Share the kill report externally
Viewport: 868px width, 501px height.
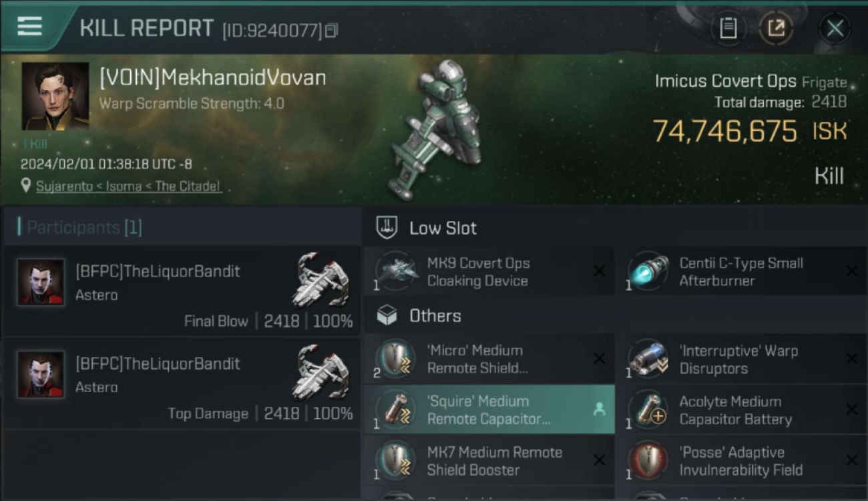[776, 28]
